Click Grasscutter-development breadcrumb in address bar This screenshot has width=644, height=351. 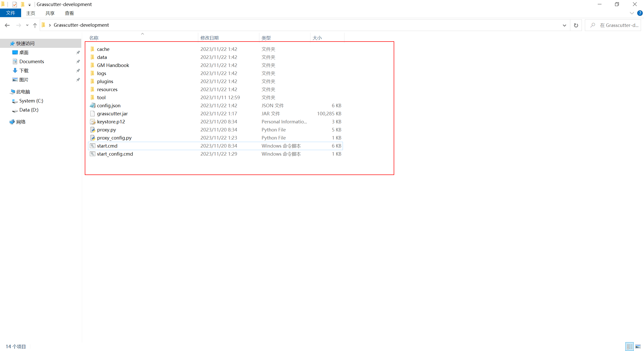coord(81,25)
